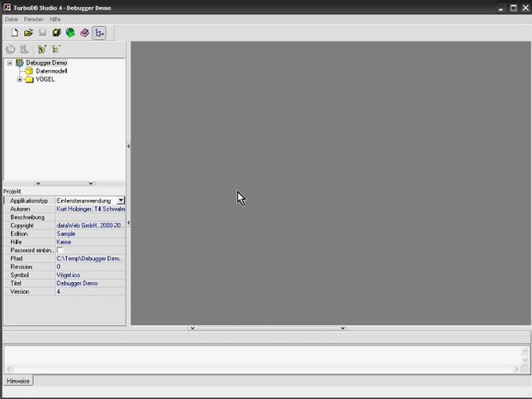Click the disabled hexagon icon in project toolbar
This screenshot has width=532, height=399.
point(11,49)
